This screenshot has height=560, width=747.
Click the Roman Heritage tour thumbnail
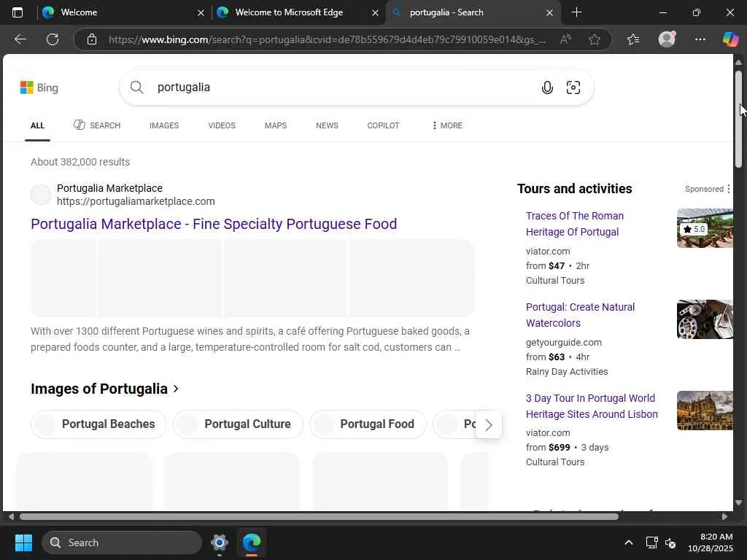[x=705, y=228]
